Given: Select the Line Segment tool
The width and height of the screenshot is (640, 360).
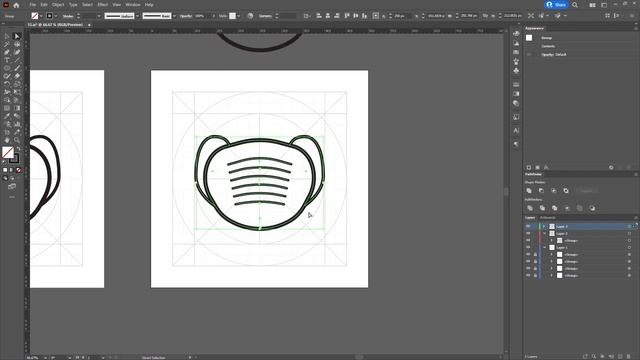Looking at the screenshot, I should point(17,60).
